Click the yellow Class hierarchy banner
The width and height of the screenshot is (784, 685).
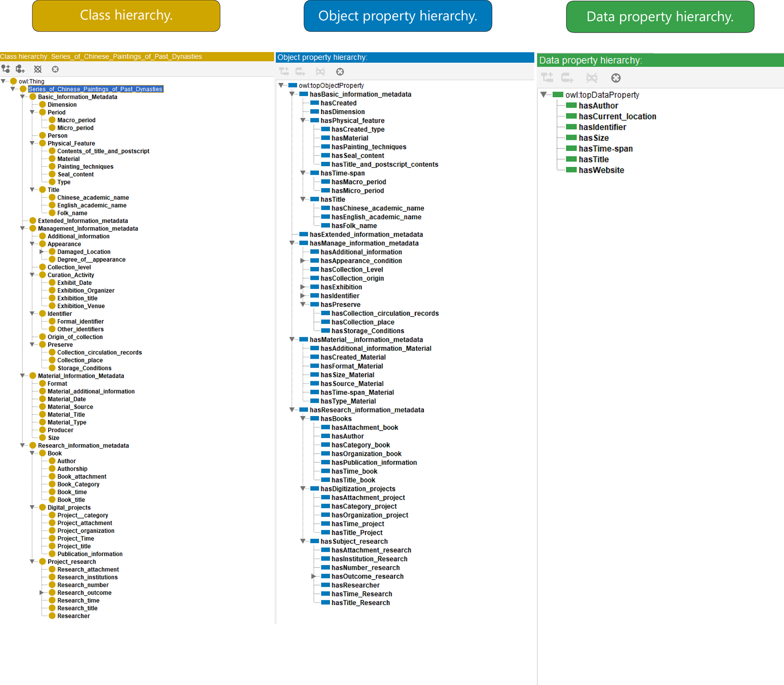click(x=126, y=16)
